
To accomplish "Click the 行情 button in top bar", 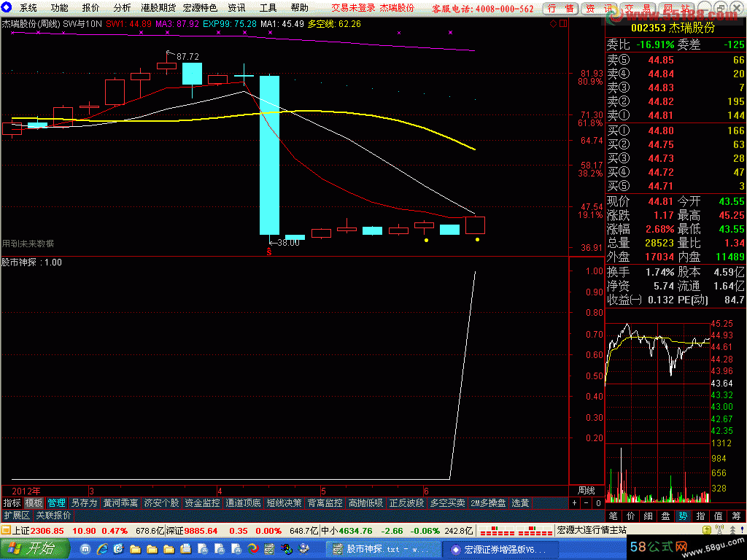I will pyautogui.click(x=560, y=9).
